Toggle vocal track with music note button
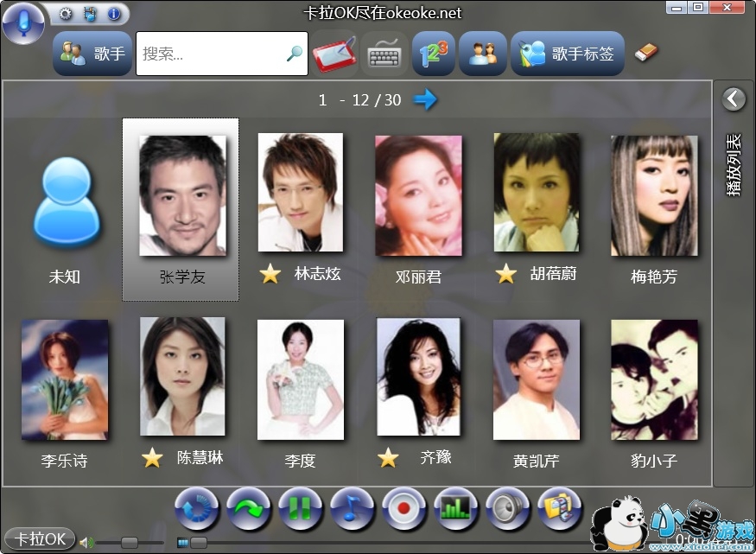Screen dimensions: 756x554 click(352, 508)
